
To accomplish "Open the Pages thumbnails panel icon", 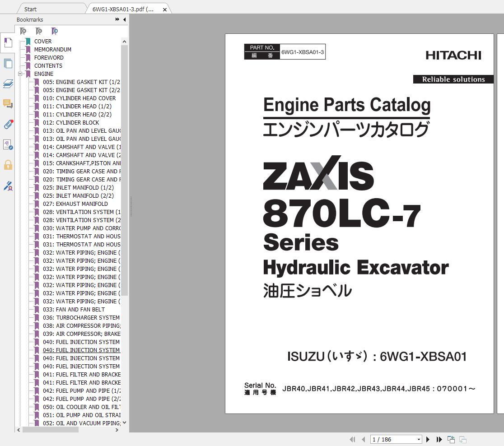I will tap(8, 63).
